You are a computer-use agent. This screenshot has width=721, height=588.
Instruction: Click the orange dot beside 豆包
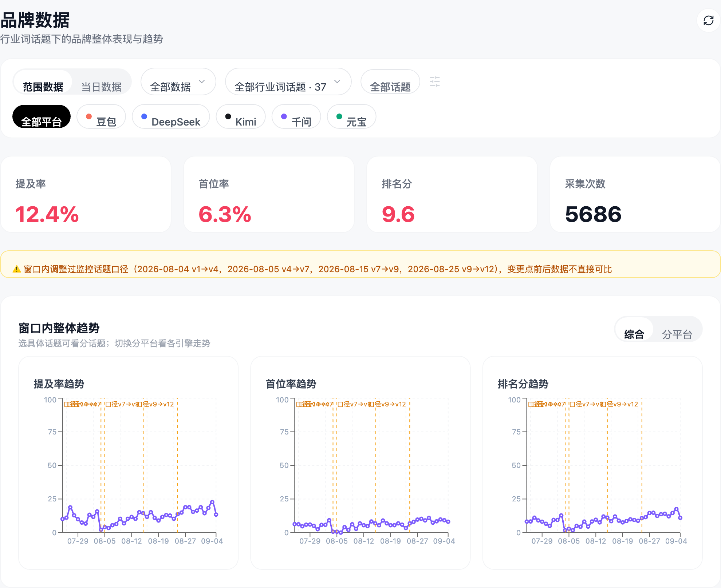click(x=88, y=116)
